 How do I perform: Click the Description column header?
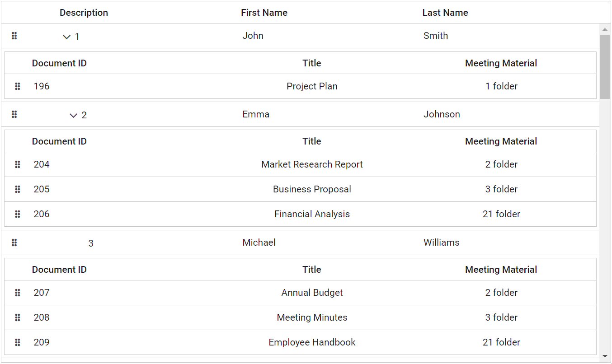[84, 13]
